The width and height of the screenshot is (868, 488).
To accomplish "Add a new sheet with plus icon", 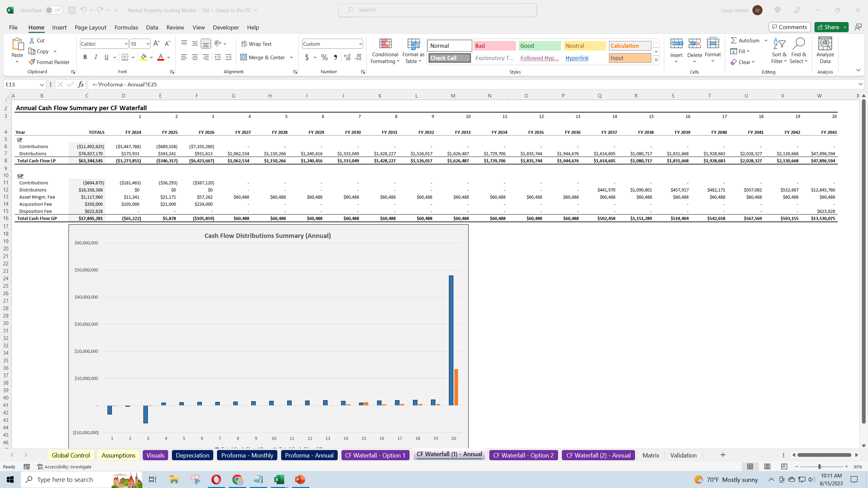I will [x=723, y=455].
